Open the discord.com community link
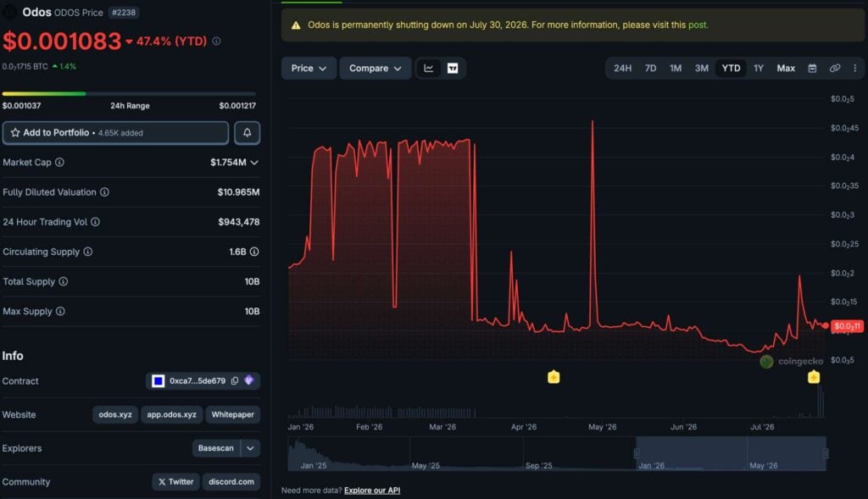The width and height of the screenshot is (868, 499). pyautogui.click(x=231, y=482)
